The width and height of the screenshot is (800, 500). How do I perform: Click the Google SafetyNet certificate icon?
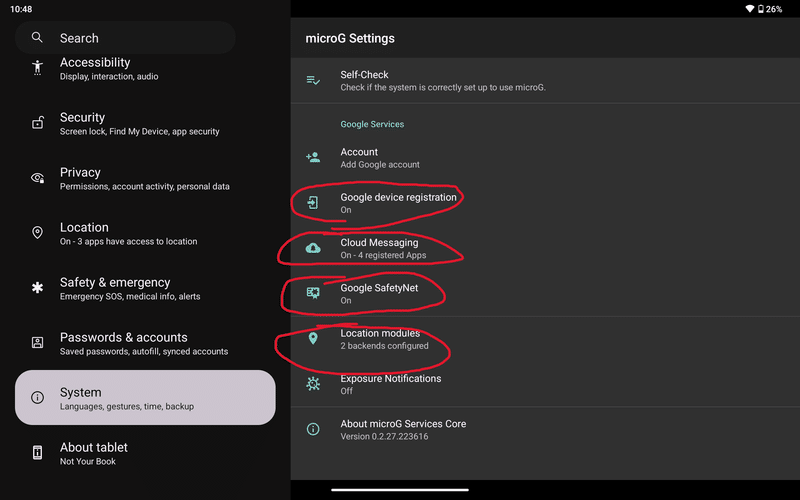(313, 293)
